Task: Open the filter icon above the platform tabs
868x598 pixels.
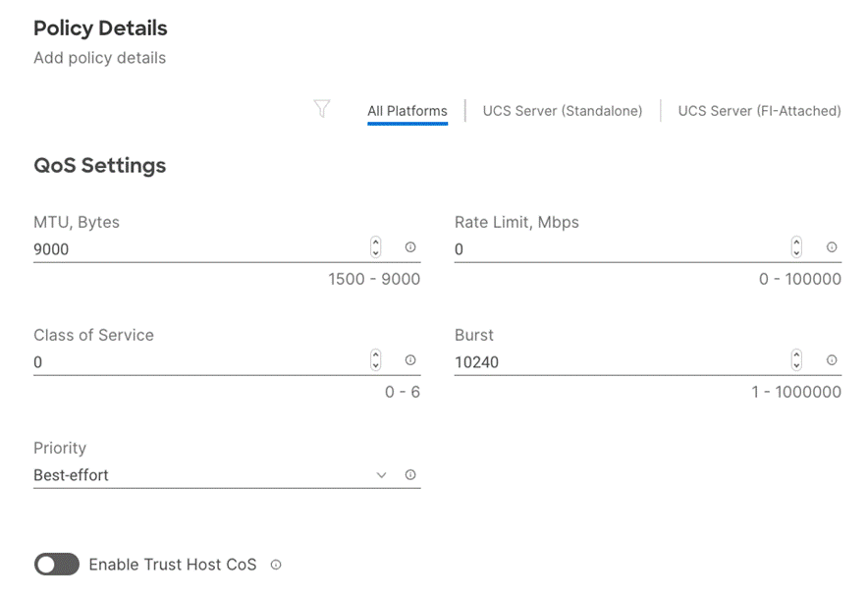Action: pos(322,110)
